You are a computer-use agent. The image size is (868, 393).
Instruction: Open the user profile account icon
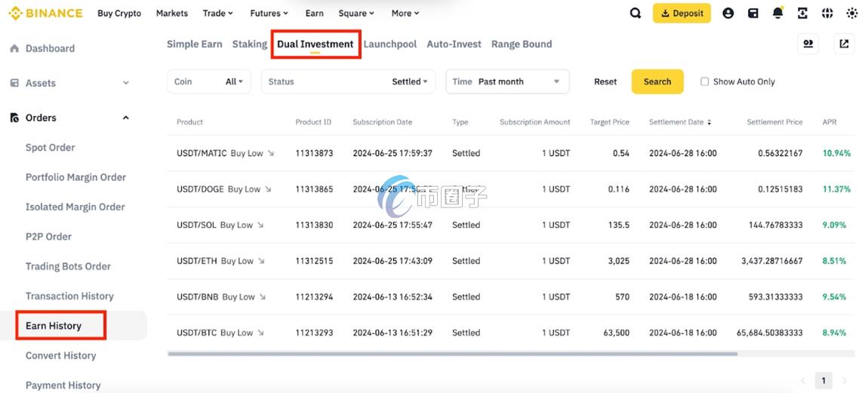pyautogui.click(x=728, y=14)
